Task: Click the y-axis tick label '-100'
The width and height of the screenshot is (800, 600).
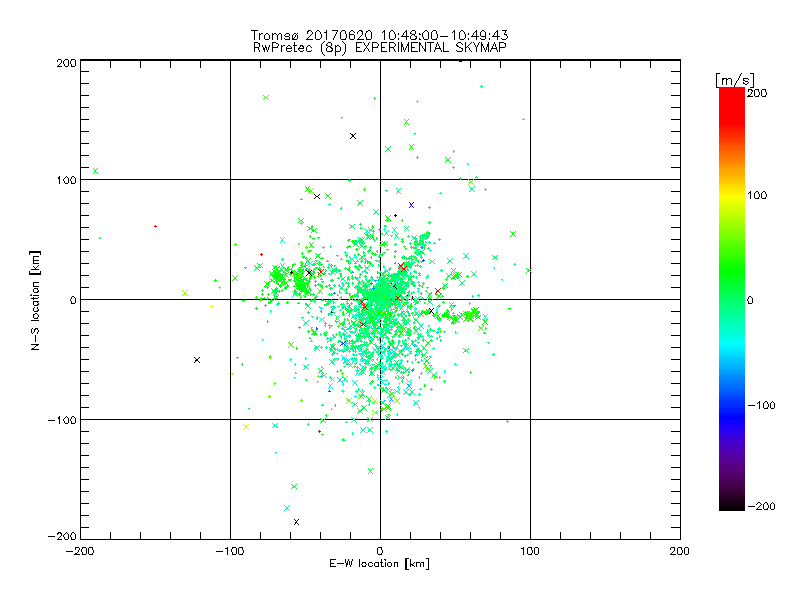Action: pos(62,420)
